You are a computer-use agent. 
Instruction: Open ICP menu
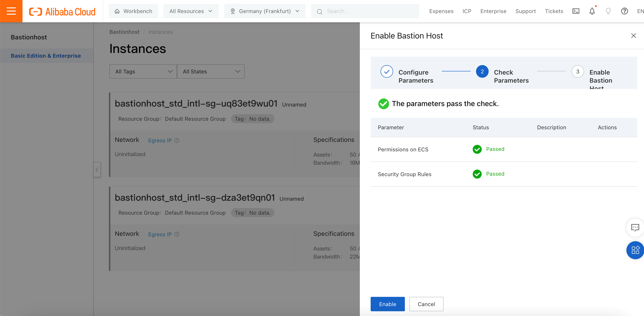[x=467, y=11]
